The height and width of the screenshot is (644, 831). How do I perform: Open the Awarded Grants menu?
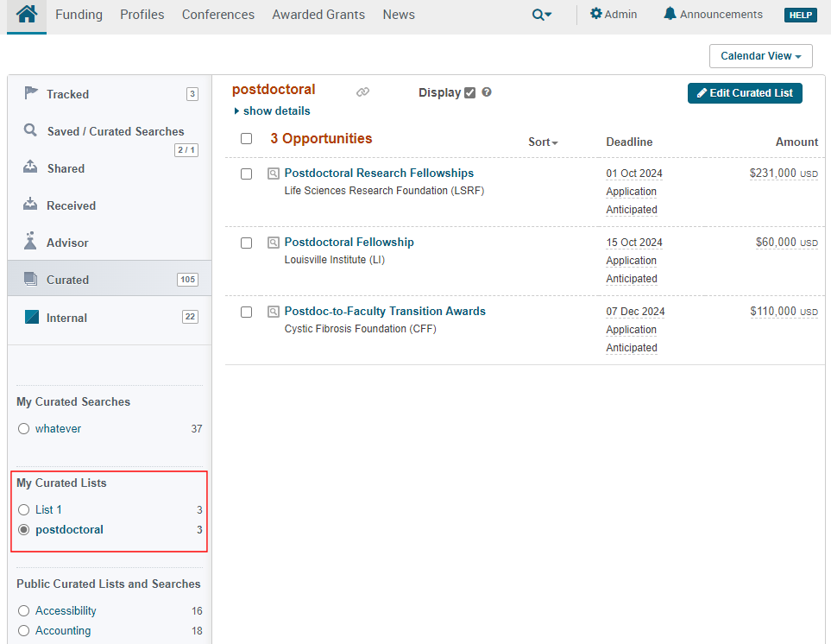pos(318,15)
